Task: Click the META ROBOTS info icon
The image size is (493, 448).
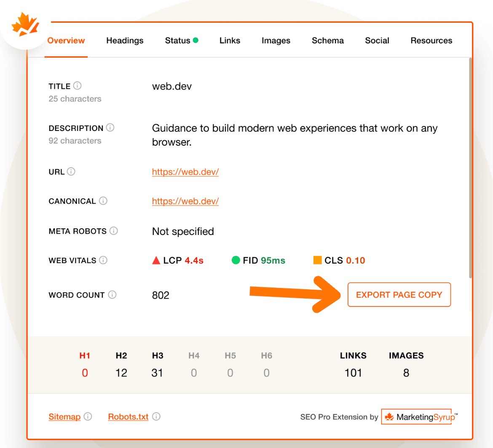Action: pos(113,231)
